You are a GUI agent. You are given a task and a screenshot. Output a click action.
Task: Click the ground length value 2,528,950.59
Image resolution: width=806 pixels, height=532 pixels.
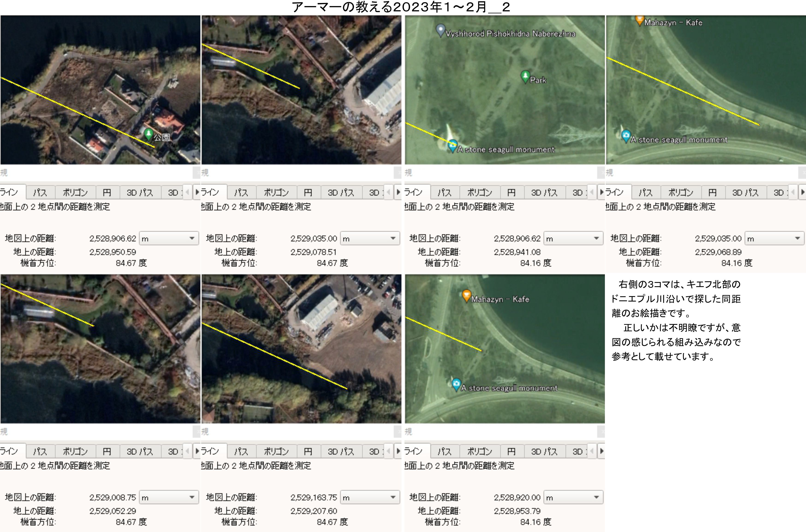tap(113, 252)
